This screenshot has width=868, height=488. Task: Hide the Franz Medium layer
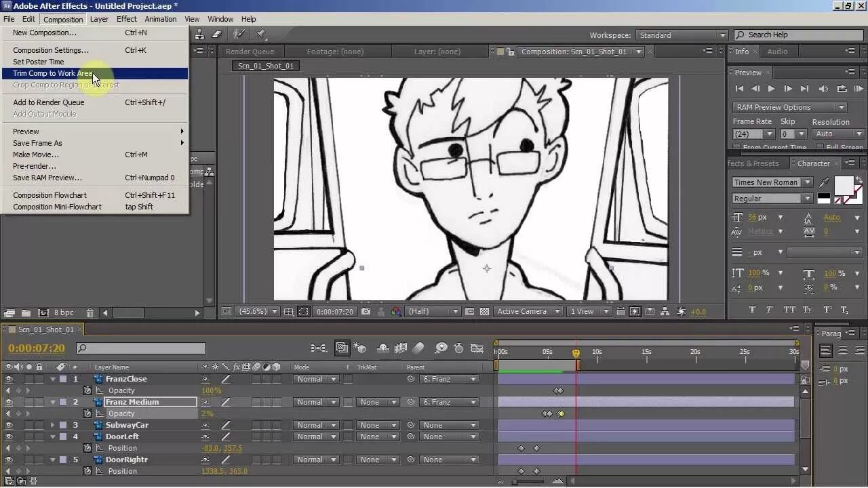coord(9,403)
